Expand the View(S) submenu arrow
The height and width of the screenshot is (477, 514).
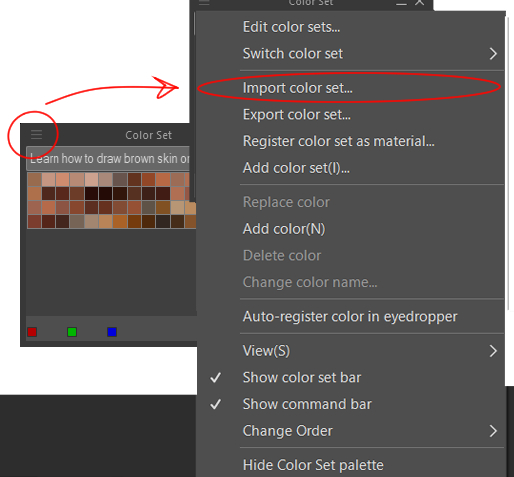[493, 351]
